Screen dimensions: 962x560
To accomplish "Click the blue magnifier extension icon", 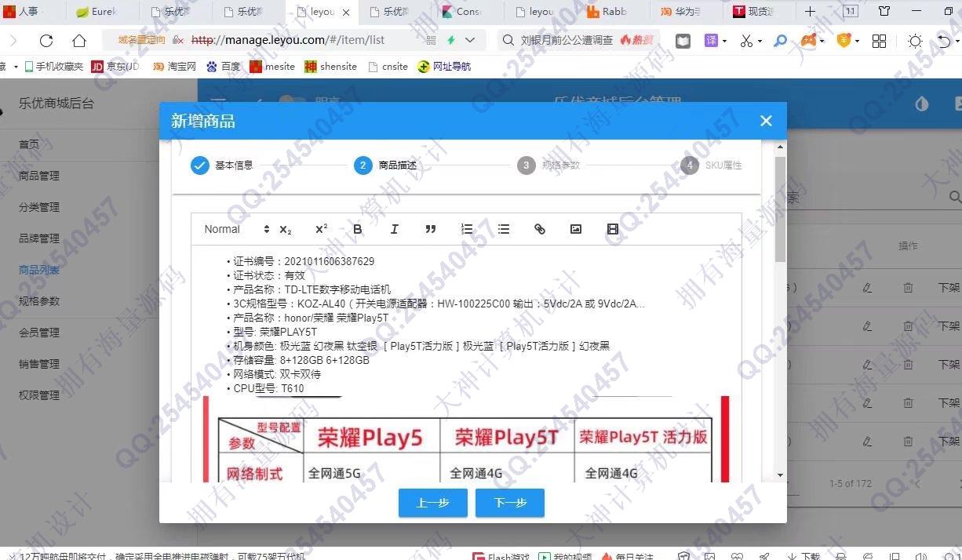I will (781, 40).
